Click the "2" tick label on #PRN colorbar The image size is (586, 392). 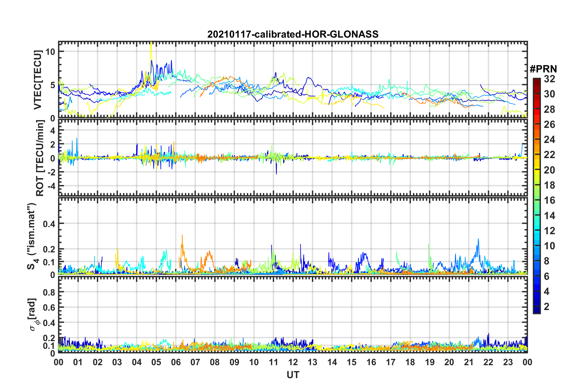tap(547, 307)
